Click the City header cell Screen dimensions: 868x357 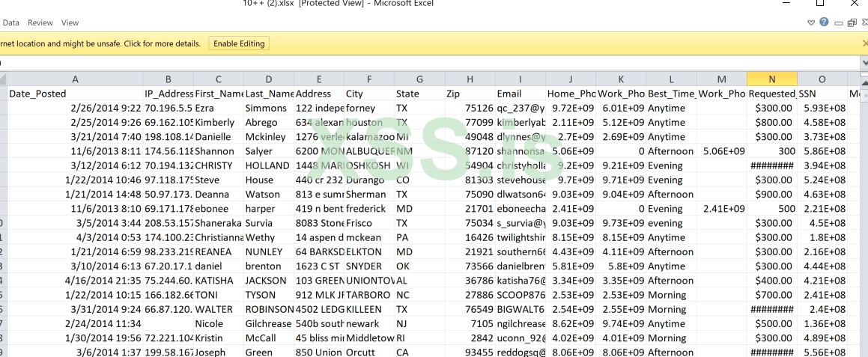coord(369,94)
